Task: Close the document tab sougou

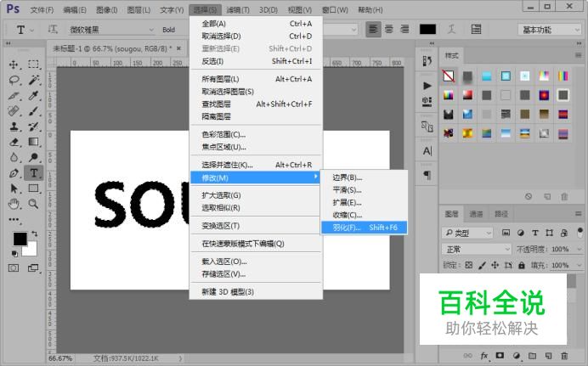Action: coord(179,48)
